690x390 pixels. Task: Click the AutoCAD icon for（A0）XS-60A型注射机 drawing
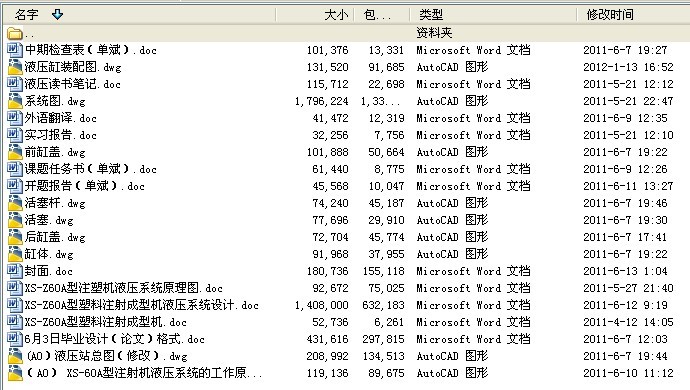coord(15,373)
